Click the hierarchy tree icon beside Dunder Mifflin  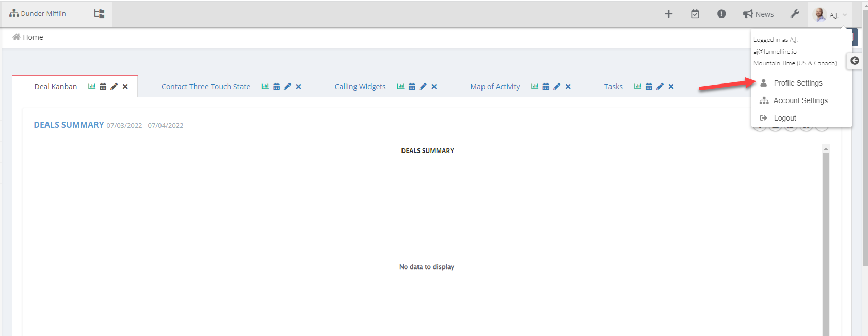[x=99, y=14]
